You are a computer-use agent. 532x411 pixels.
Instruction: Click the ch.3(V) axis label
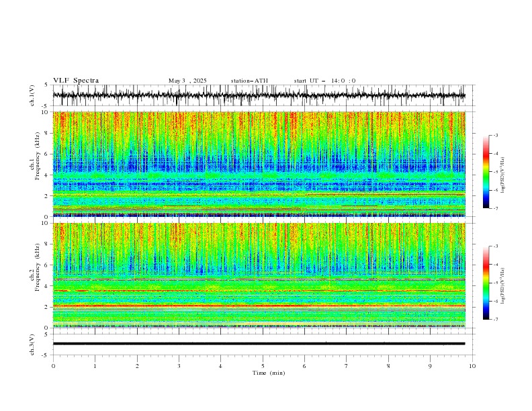coord(32,345)
